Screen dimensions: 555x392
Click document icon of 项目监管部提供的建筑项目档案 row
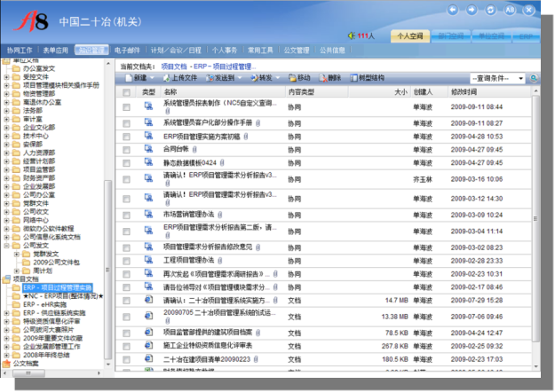coord(148,333)
